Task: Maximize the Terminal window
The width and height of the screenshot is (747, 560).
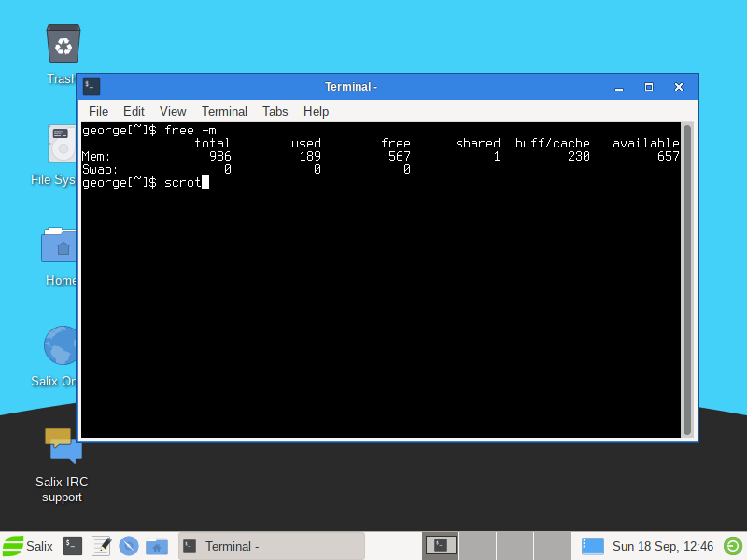Action: 649,87
